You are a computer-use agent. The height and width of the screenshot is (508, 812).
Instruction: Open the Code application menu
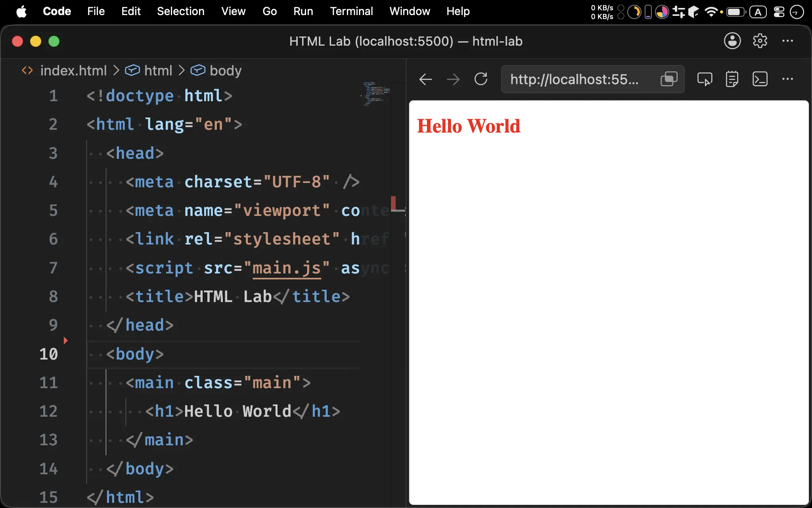pyautogui.click(x=57, y=12)
